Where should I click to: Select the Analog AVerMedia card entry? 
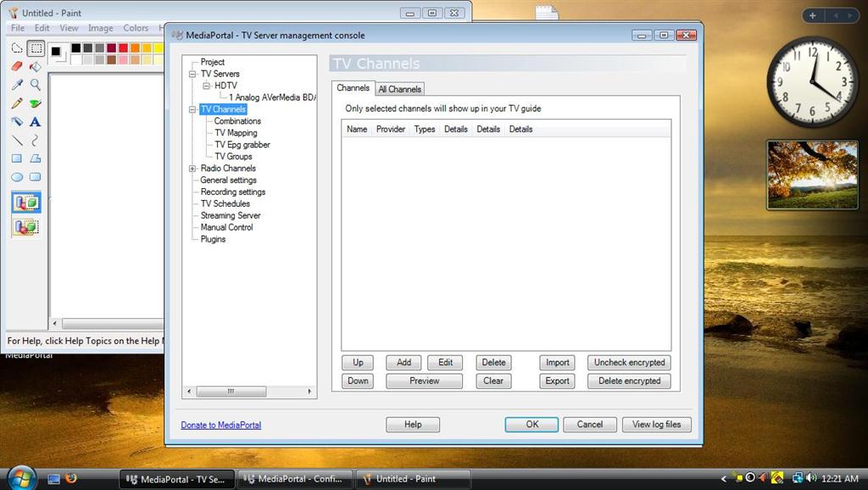pos(272,97)
